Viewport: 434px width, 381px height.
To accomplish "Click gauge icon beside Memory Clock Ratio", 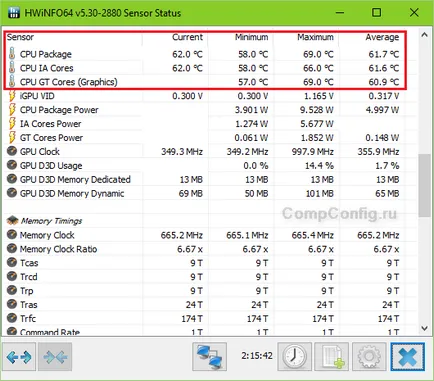I will 12,249.
